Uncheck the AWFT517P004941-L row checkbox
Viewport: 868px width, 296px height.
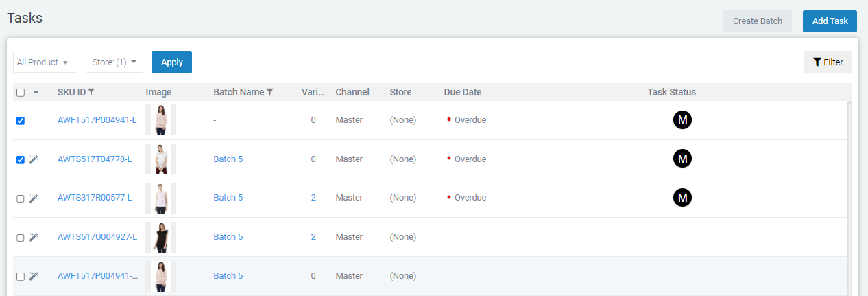[21, 121]
